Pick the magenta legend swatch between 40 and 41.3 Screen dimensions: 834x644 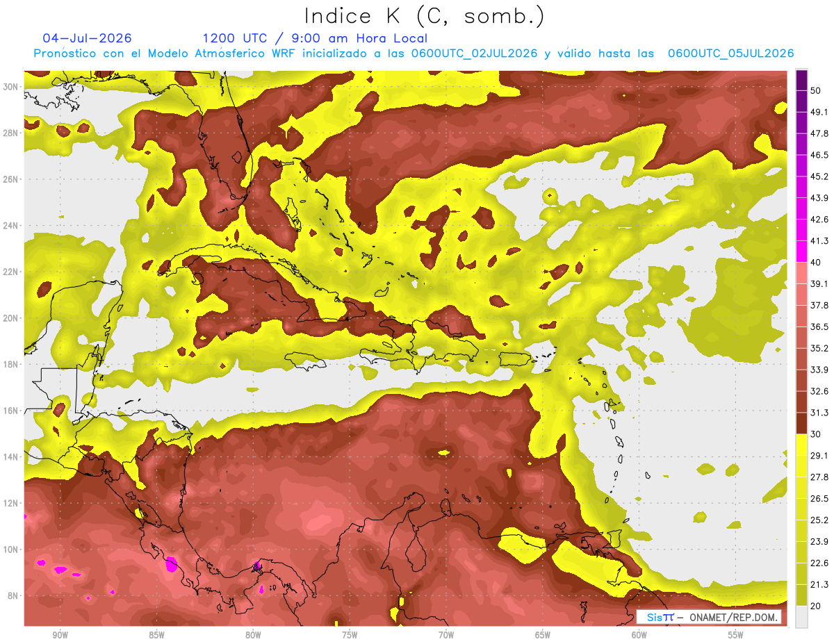pos(801,251)
